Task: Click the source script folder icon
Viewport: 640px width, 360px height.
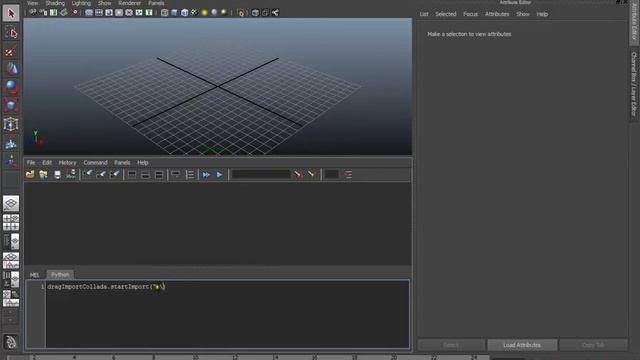Action: click(43, 175)
